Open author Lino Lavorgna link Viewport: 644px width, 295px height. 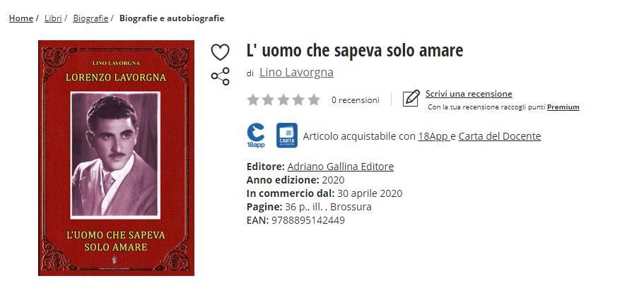point(296,72)
